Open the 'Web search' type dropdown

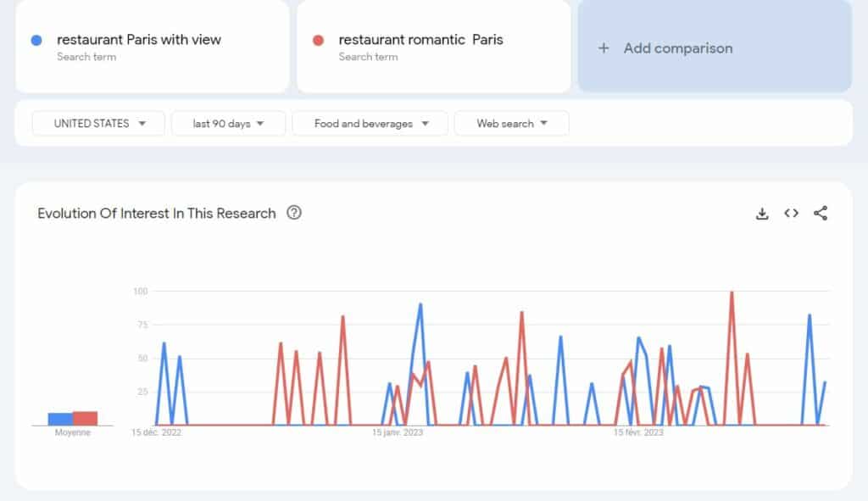click(x=512, y=123)
